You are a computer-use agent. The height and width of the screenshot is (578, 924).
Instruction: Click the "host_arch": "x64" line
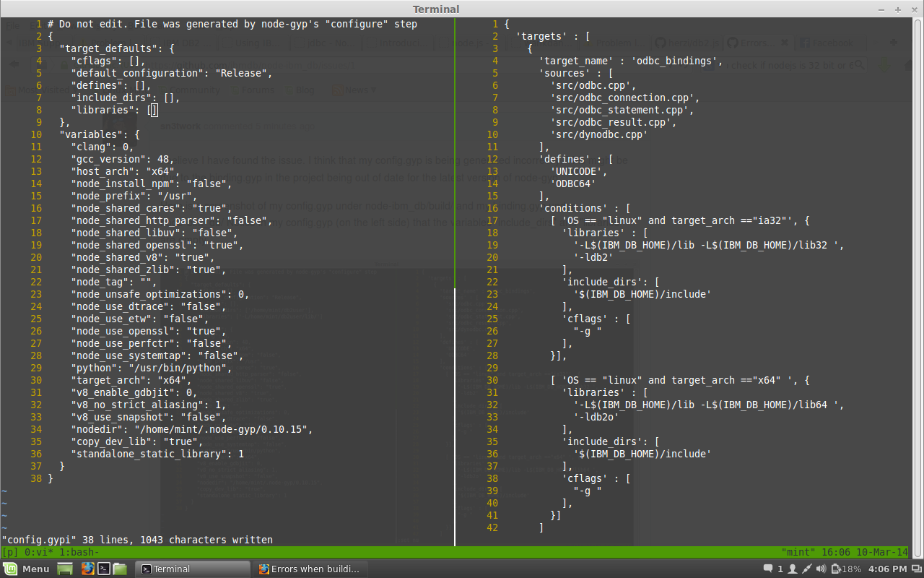[126, 171]
